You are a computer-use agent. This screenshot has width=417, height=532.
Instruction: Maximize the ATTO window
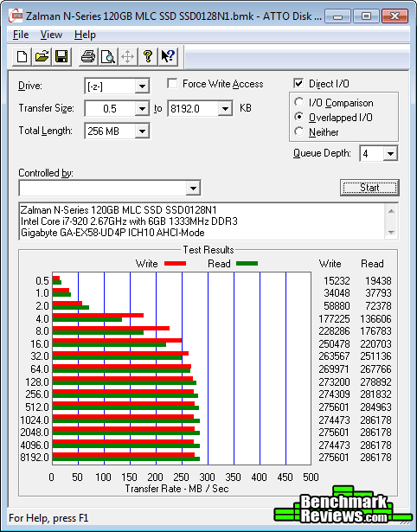click(x=366, y=16)
